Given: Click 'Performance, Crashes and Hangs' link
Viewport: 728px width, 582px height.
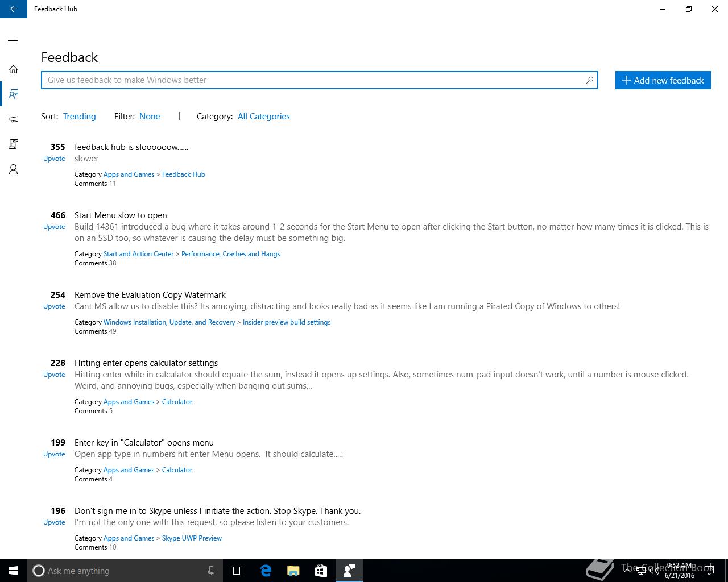Looking at the screenshot, I should point(230,254).
